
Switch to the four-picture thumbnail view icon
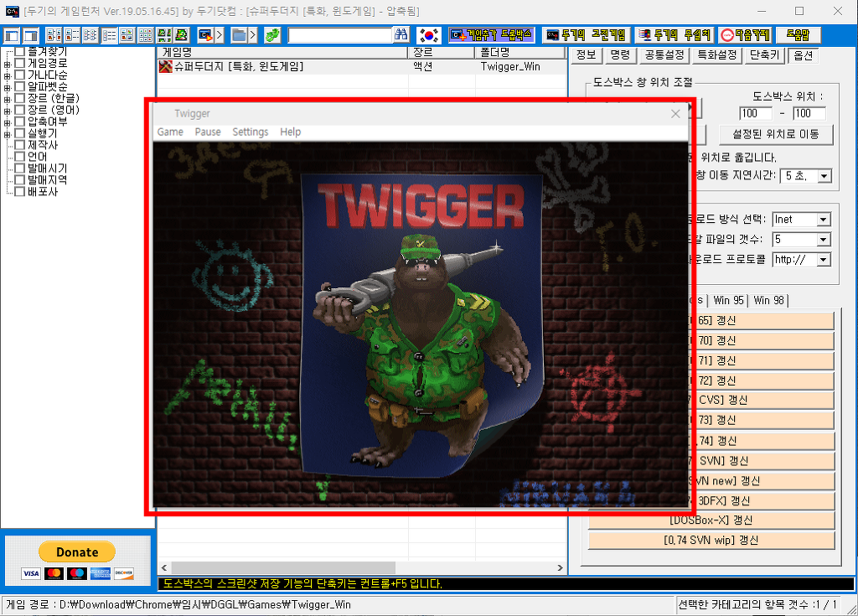point(127,35)
